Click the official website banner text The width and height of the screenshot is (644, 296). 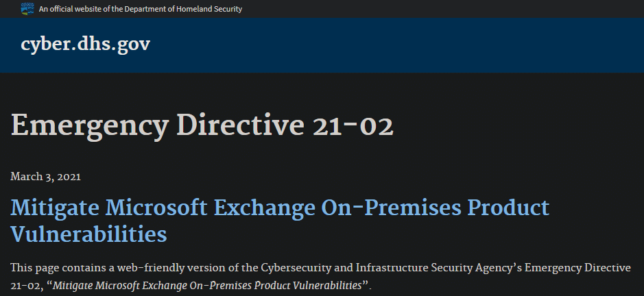point(141,9)
